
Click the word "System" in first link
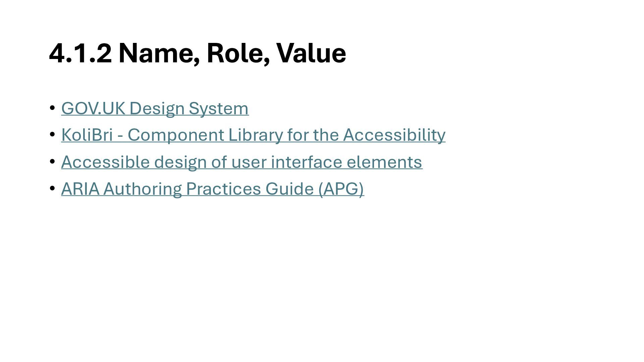(219, 109)
